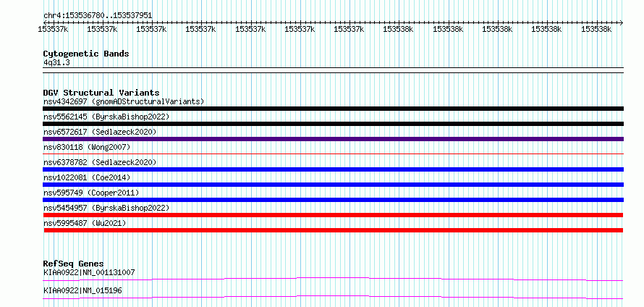Click the black bar for nsv5562145

pos(333,124)
